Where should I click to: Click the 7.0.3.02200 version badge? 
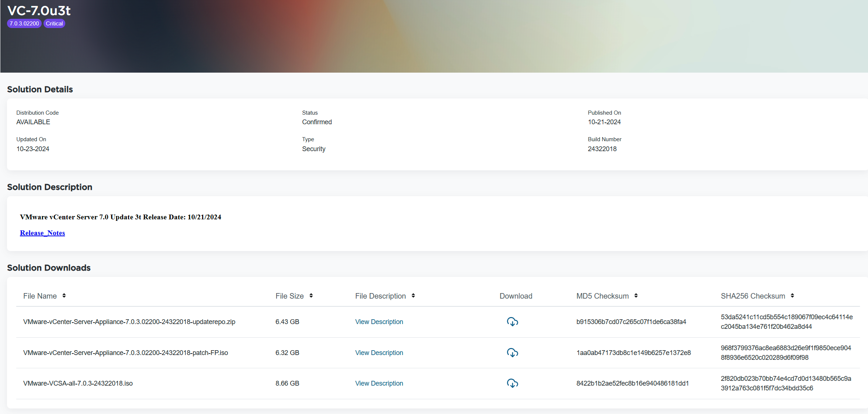point(24,24)
